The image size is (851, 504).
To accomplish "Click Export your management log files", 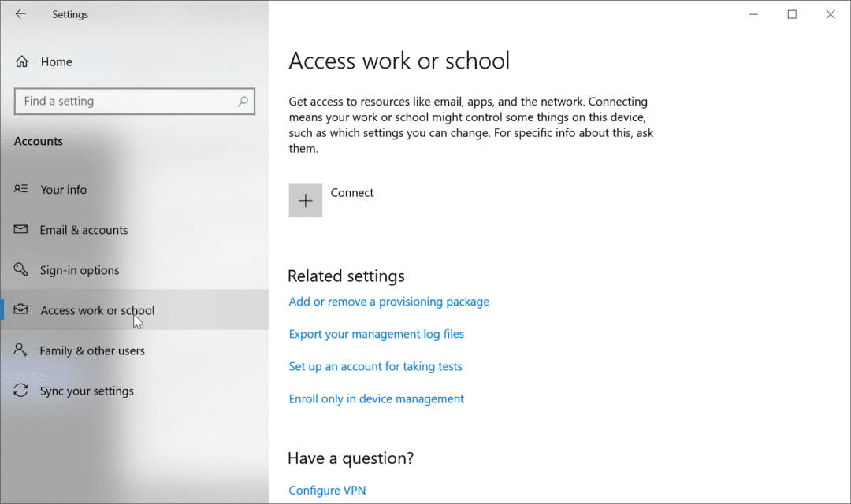I will 376,333.
